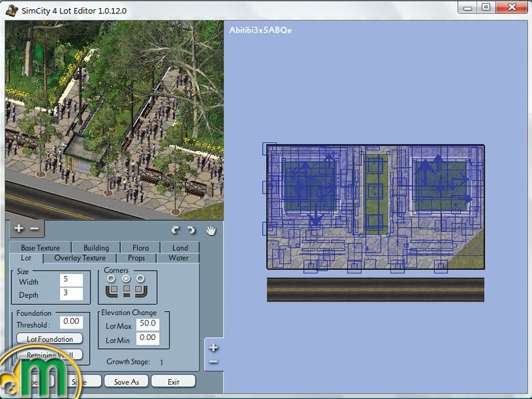
Task: Edit the Lot Max elevation field
Action: (148, 324)
